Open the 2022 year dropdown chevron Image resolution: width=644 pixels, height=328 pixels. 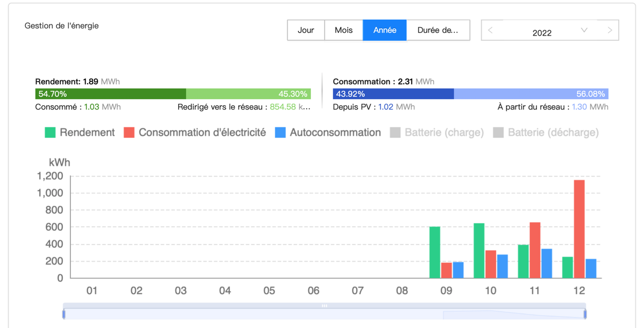584,30
